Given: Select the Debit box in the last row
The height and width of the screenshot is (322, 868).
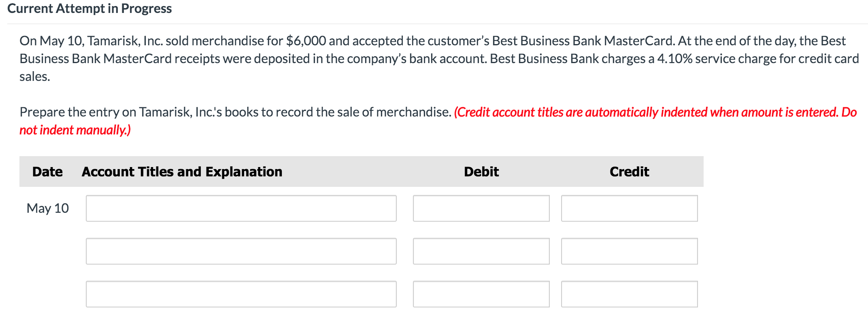Looking at the screenshot, I should coord(481,294).
